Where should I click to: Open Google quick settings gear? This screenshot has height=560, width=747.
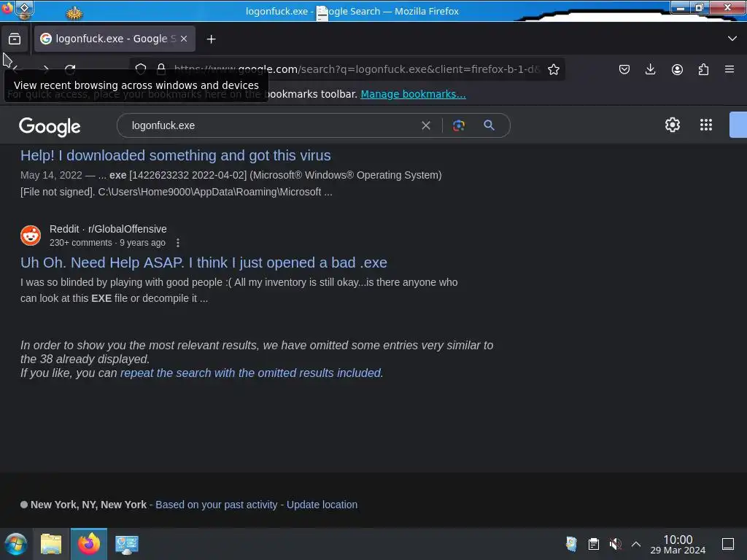pos(672,125)
